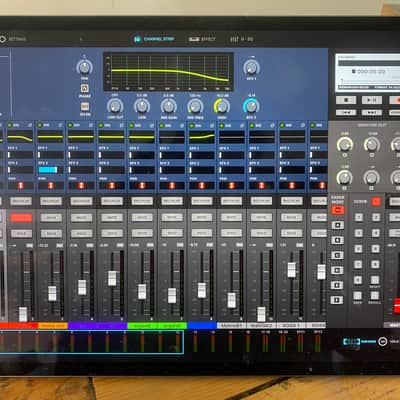Click the Stop transport button
Viewport: 400px width, 400px height.
pyautogui.click(x=346, y=100)
